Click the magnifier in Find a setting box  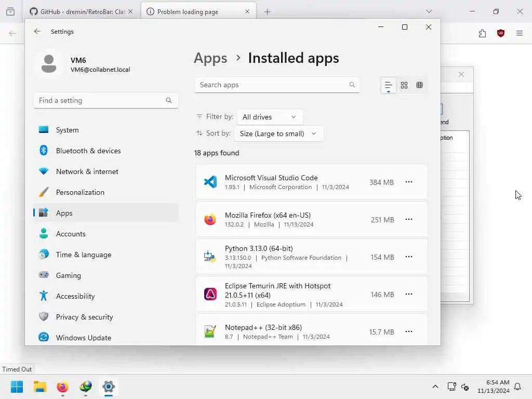click(x=169, y=100)
